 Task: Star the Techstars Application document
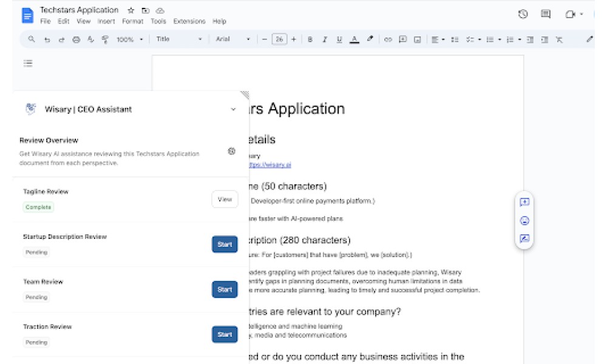tap(131, 10)
